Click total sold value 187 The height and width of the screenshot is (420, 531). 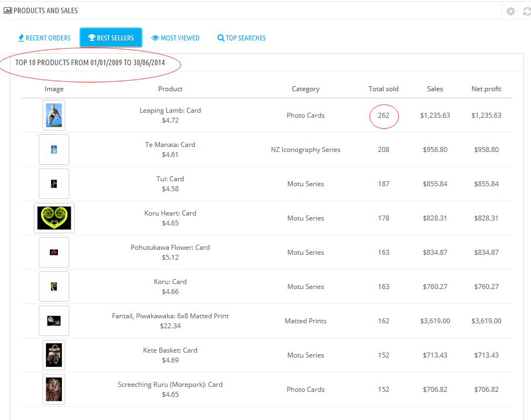click(x=384, y=184)
